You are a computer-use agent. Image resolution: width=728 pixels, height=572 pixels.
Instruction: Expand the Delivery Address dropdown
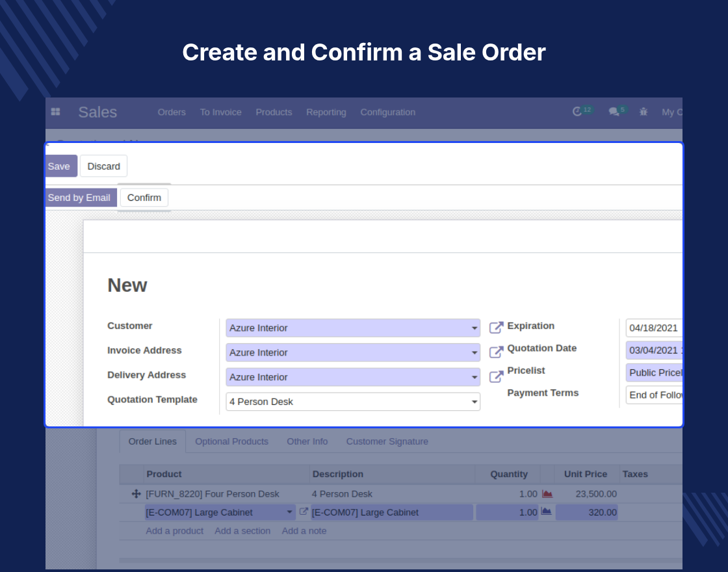(474, 377)
